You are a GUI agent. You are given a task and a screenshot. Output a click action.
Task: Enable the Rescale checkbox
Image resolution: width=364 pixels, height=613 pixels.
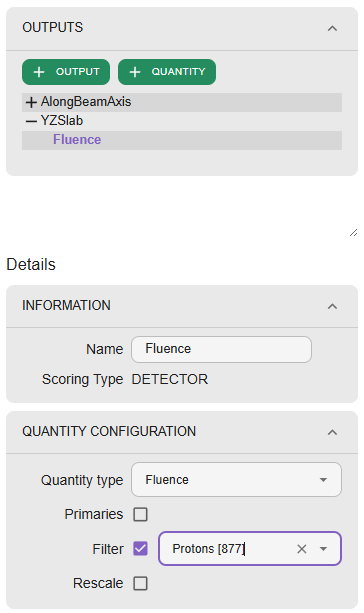pyautogui.click(x=140, y=583)
